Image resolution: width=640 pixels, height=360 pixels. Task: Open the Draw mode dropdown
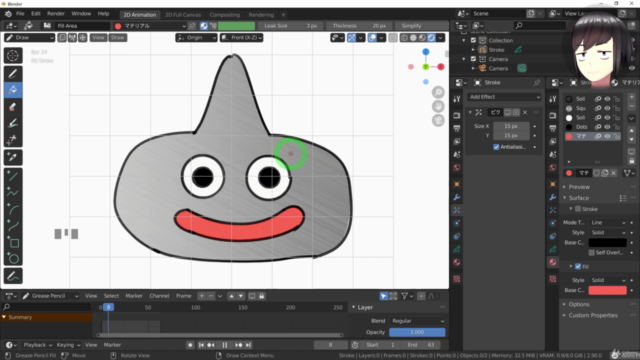click(x=30, y=38)
